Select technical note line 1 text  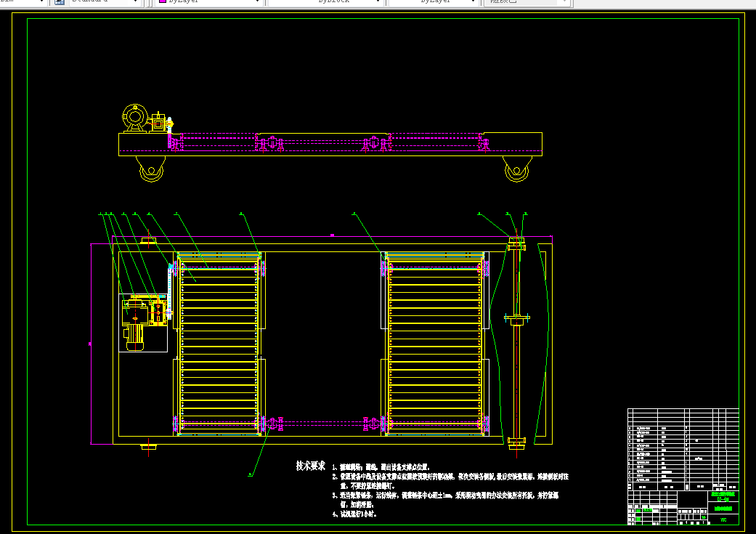pos(381,467)
